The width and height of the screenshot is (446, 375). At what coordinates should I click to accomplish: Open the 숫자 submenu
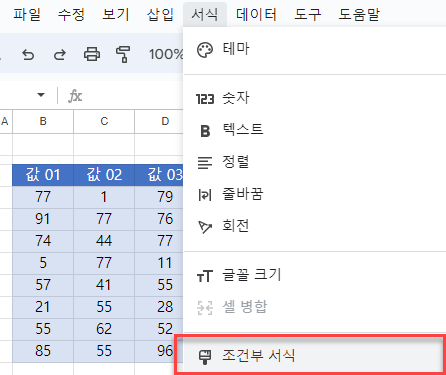click(315, 99)
